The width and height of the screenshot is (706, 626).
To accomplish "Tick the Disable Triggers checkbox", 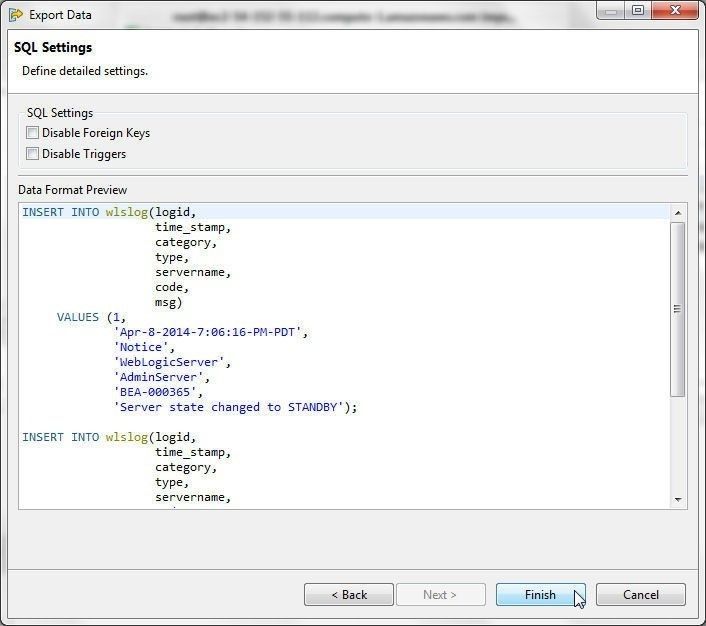I will pyautogui.click(x=32, y=154).
